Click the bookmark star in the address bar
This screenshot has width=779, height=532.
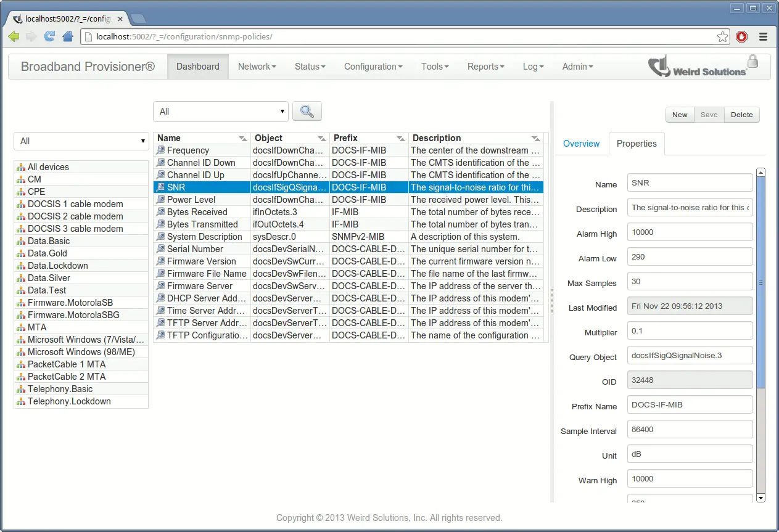tap(722, 37)
